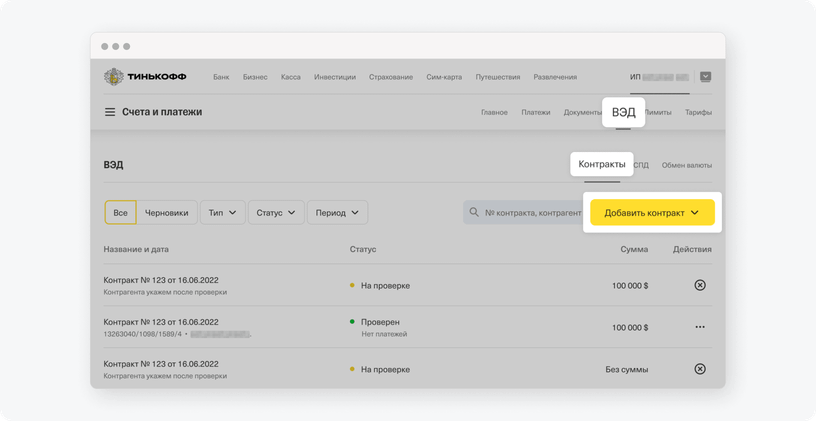816x421 pixels.
Task: Click Добавить контракт button
Action: click(x=651, y=212)
